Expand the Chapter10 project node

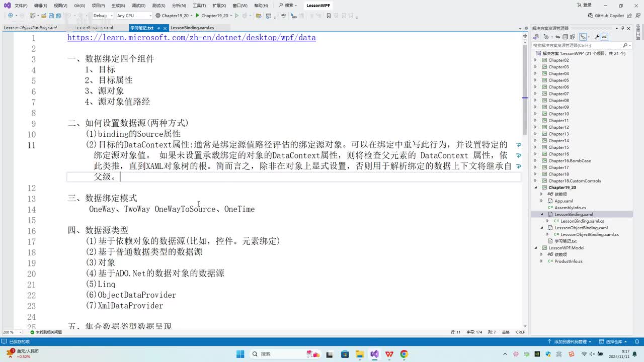tap(535, 114)
